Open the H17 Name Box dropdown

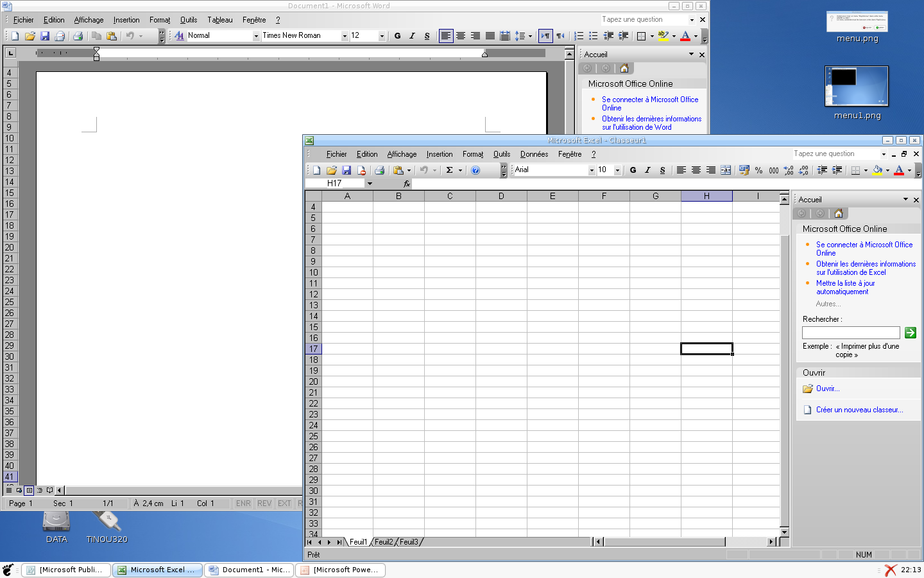[370, 184]
